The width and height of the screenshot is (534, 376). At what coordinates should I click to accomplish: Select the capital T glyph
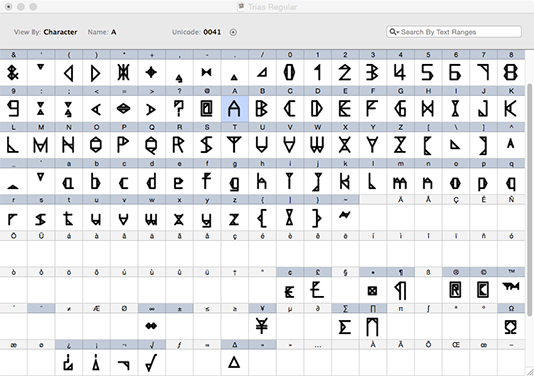click(x=235, y=145)
